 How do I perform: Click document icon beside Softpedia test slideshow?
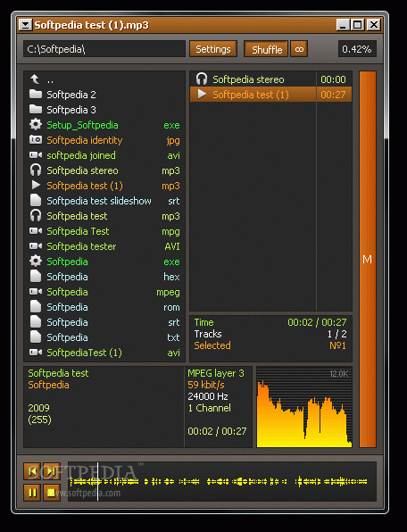tap(36, 200)
